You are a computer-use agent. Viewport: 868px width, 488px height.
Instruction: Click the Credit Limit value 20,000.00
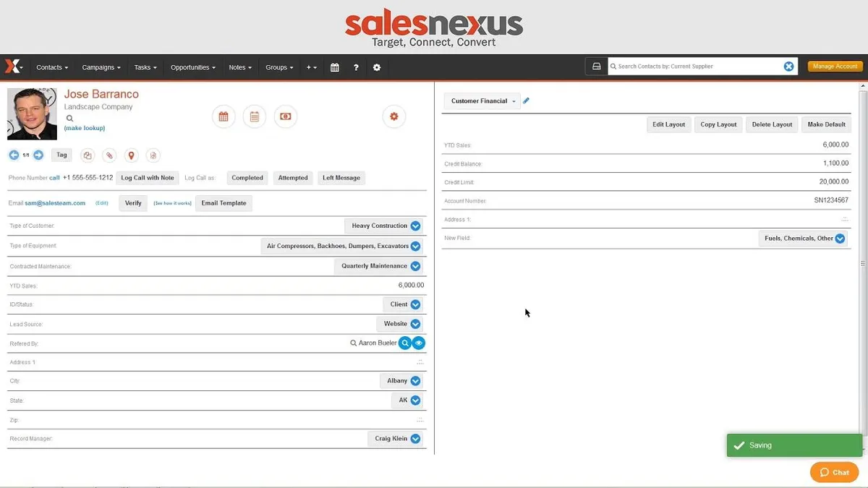(x=834, y=182)
